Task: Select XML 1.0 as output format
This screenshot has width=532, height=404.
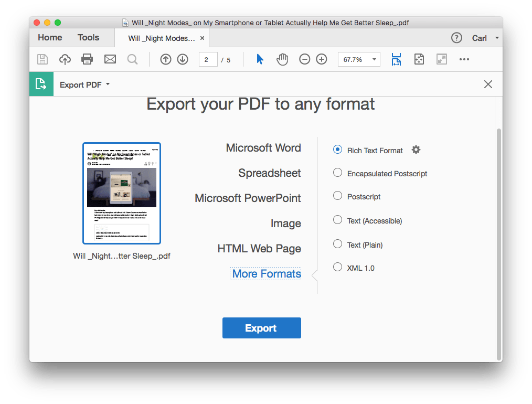Action: (x=337, y=267)
